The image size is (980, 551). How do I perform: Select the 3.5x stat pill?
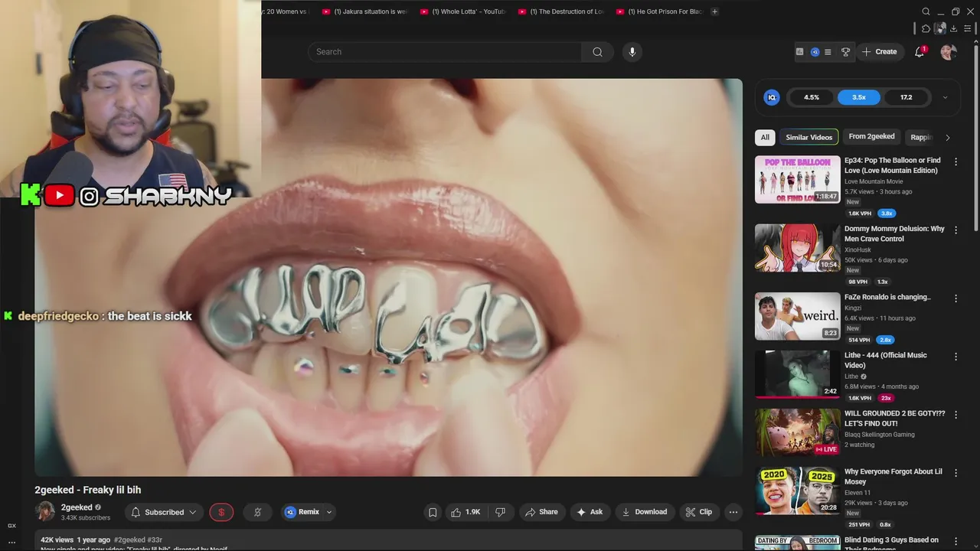(859, 97)
